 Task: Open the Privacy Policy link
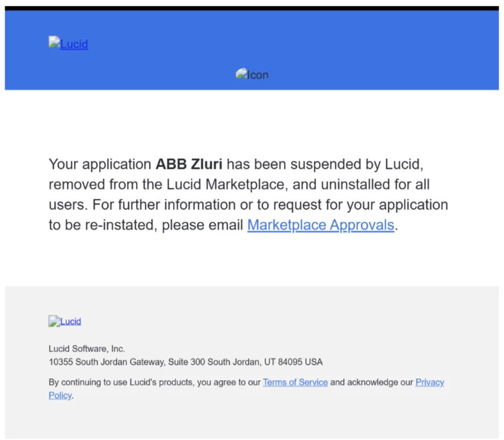coord(429,382)
